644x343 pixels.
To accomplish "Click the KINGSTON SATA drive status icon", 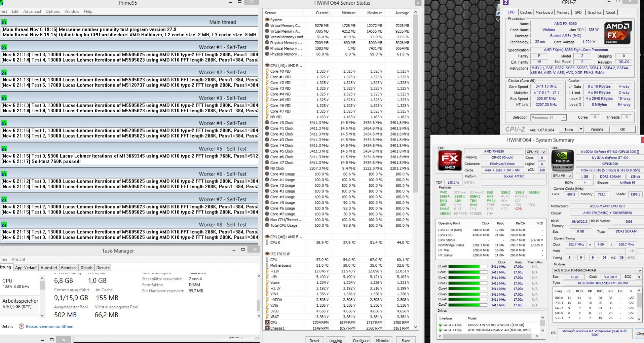I will click(x=440, y=325).
